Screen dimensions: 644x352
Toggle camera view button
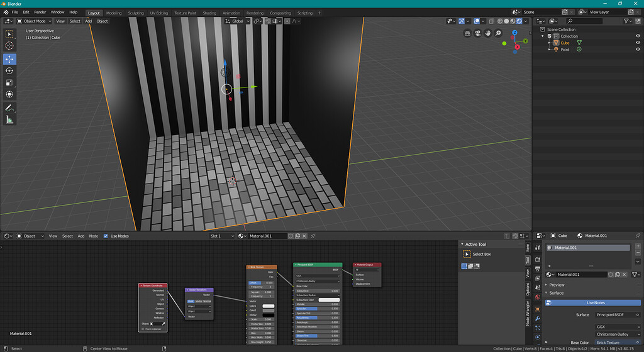tap(478, 33)
